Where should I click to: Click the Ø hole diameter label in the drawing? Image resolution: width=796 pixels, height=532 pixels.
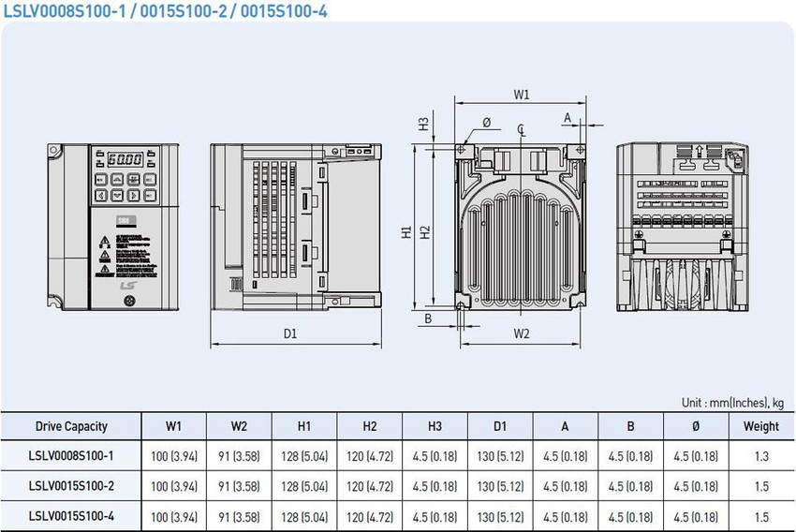point(486,123)
